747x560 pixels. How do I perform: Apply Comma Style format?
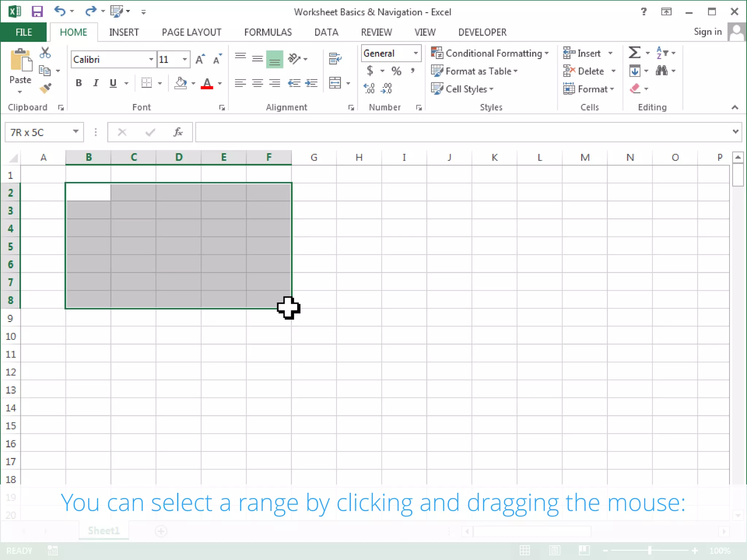click(x=413, y=70)
